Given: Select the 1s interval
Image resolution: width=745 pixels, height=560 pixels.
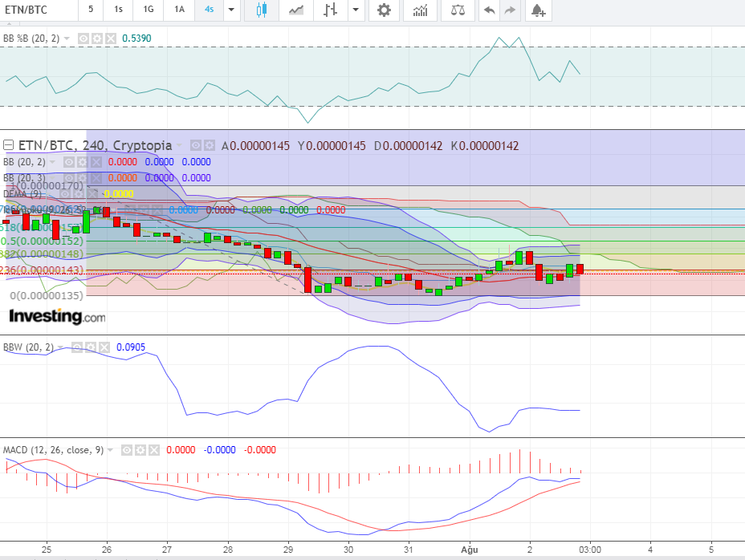Looking at the screenshot, I should [x=118, y=10].
